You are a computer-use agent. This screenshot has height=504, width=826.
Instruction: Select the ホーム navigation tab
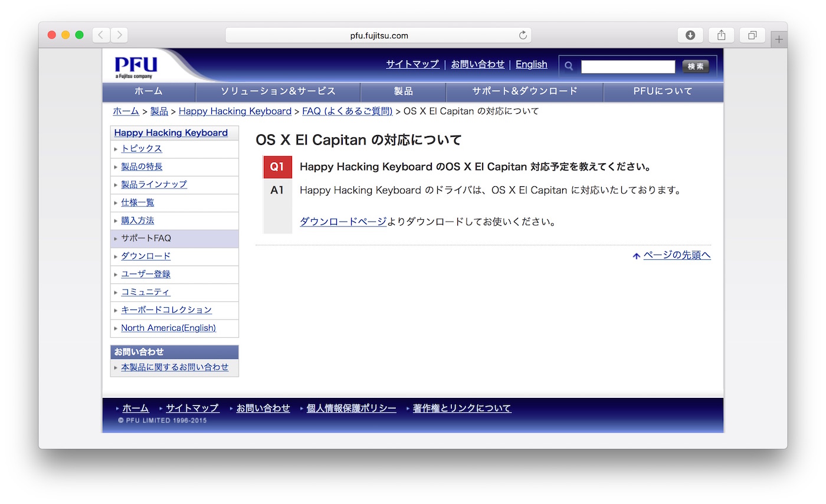[149, 91]
